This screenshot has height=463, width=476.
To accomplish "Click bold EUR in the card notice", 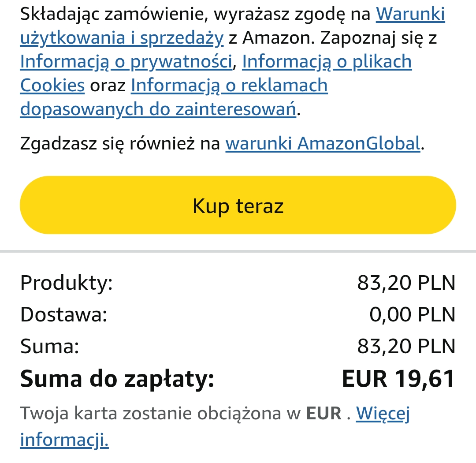I will tap(324, 414).
